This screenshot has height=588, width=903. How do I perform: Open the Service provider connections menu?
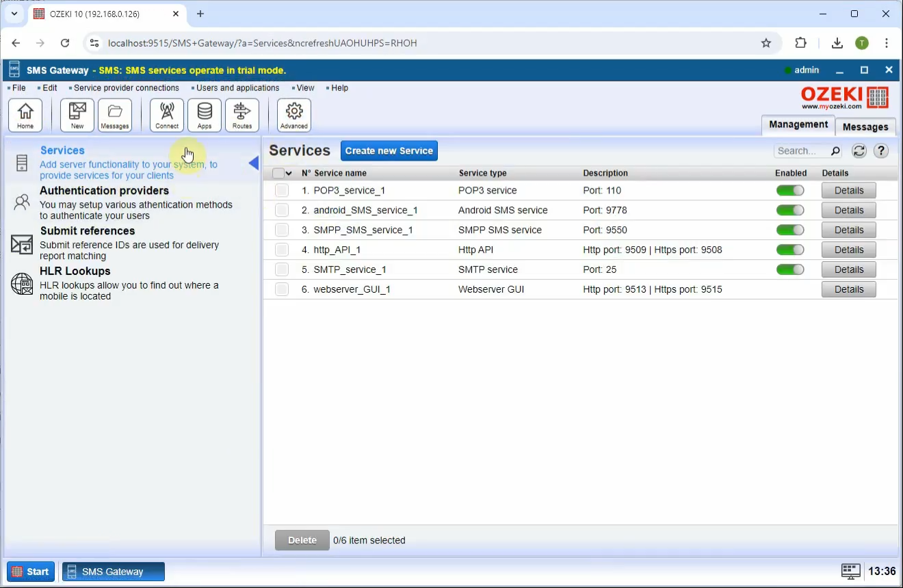[x=126, y=88]
